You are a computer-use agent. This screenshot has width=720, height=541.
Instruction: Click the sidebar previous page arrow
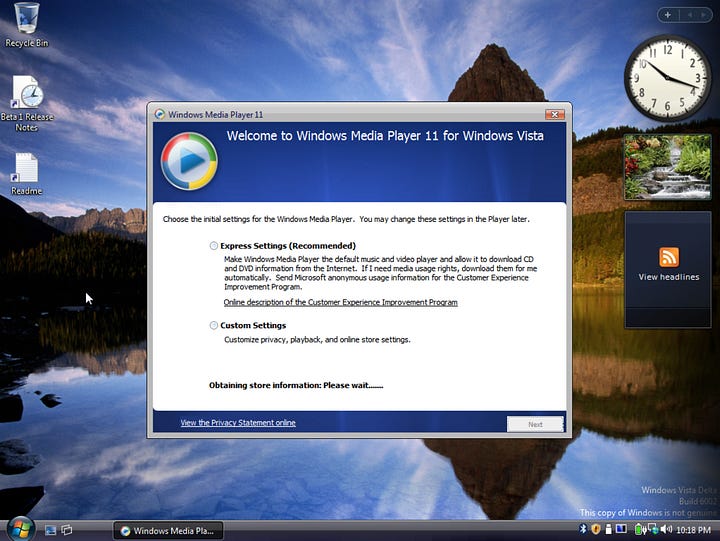coord(689,15)
